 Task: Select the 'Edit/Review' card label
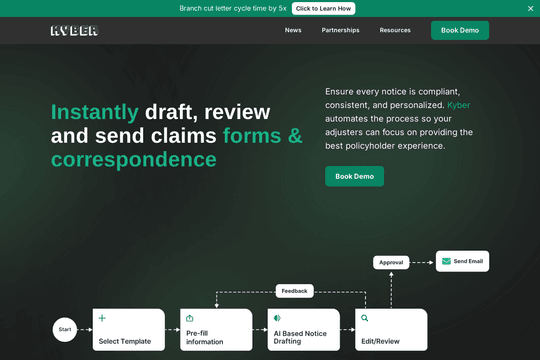[380, 341]
